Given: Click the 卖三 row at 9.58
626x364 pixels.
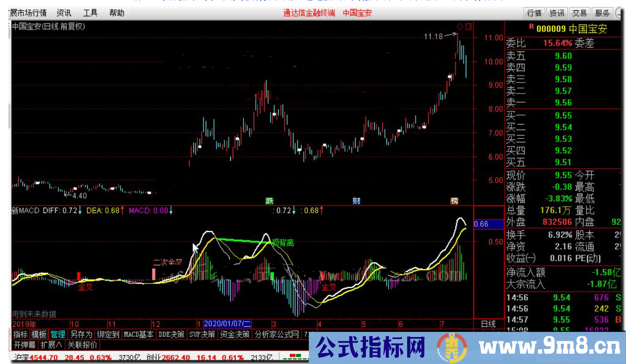Looking at the screenshot, I should click(x=563, y=79).
